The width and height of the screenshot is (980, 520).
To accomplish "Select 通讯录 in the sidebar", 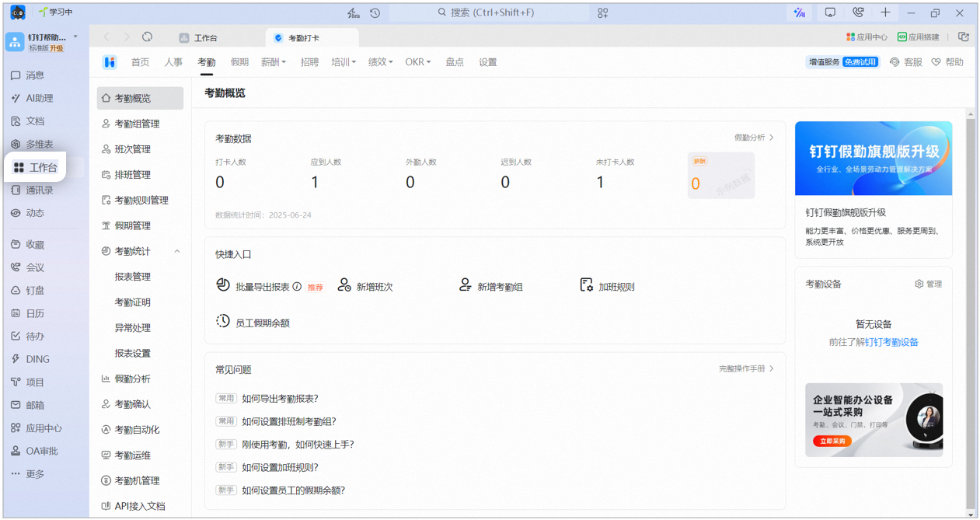I will 33,190.
